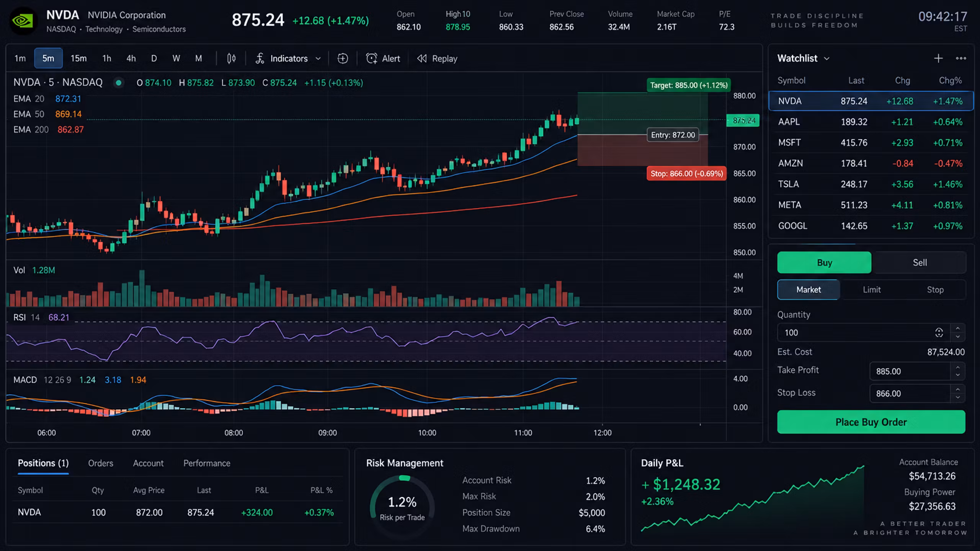Click the Indicators function icon

point(260,59)
